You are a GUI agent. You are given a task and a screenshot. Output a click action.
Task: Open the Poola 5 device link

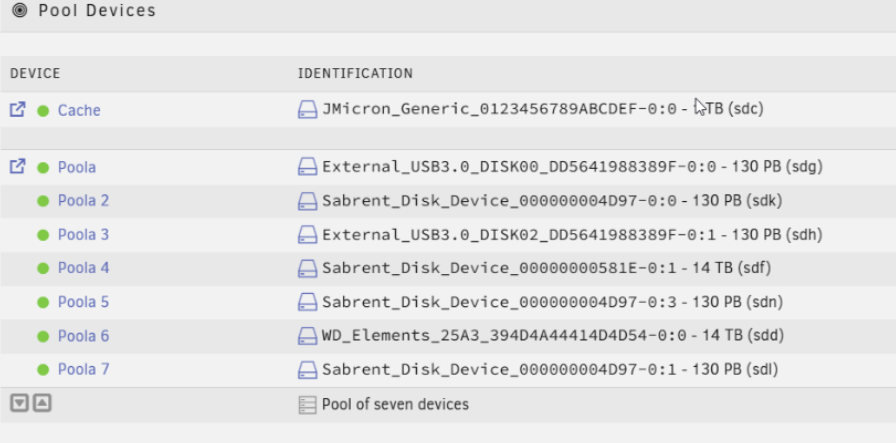point(83,302)
